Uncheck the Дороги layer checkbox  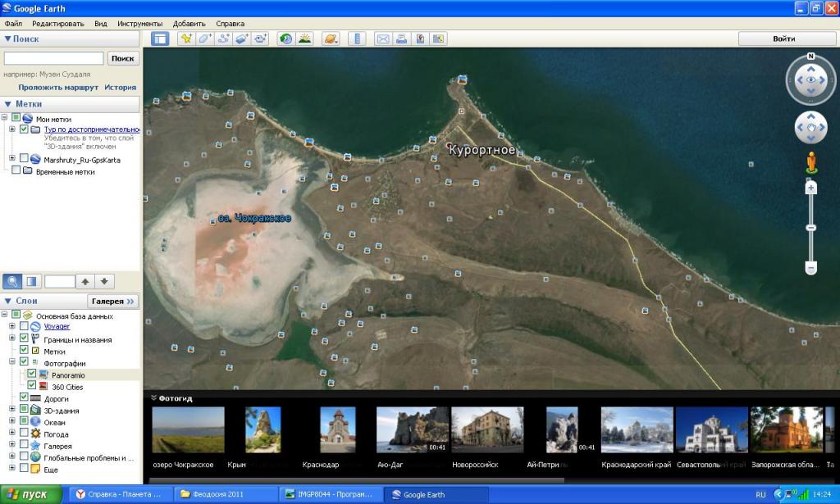pyautogui.click(x=24, y=397)
